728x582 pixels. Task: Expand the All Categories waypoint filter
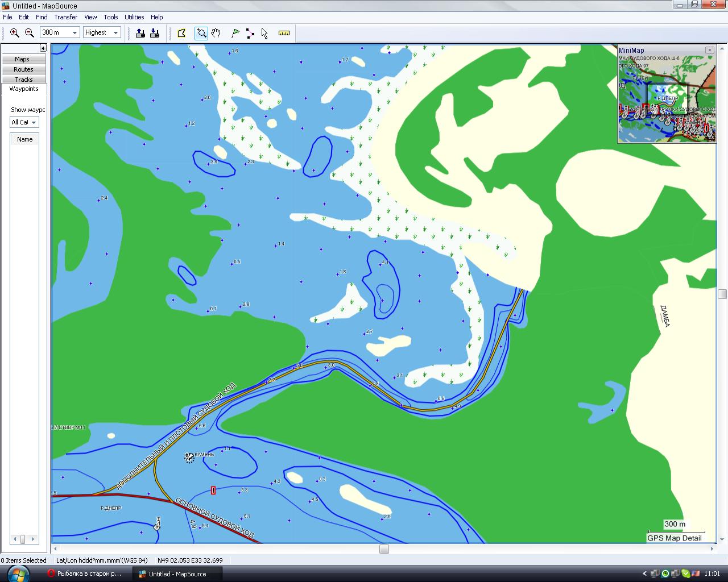click(x=34, y=122)
